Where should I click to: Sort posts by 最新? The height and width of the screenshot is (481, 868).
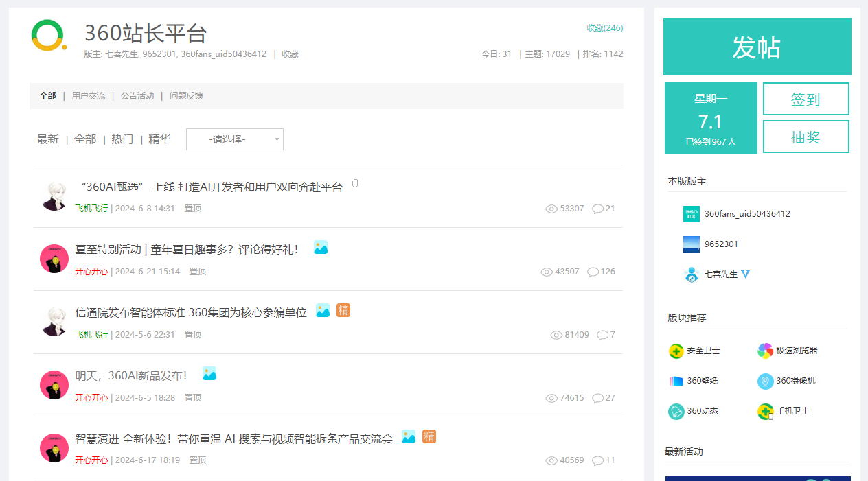(48, 139)
